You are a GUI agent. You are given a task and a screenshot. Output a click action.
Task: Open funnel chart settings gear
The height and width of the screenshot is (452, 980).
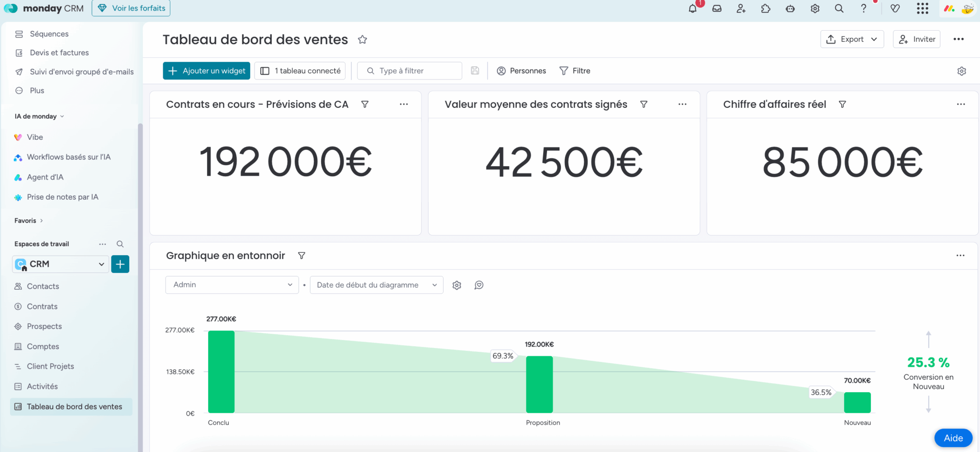457,285
